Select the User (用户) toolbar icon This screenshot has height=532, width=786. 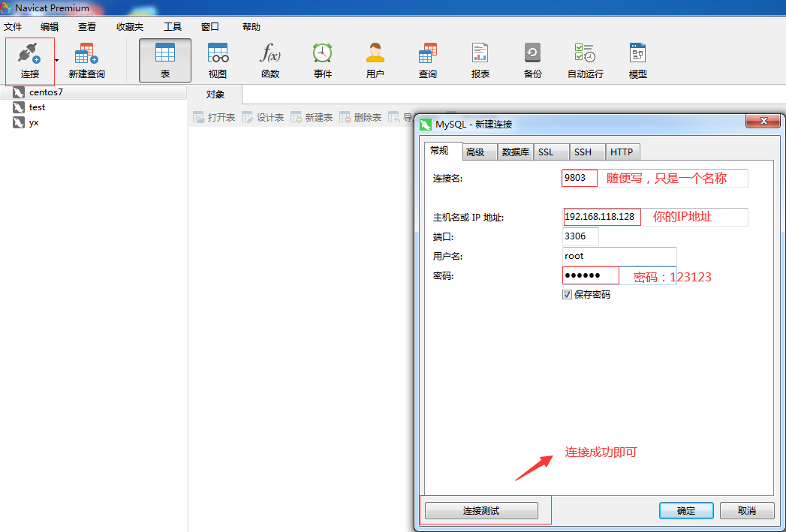pos(375,53)
